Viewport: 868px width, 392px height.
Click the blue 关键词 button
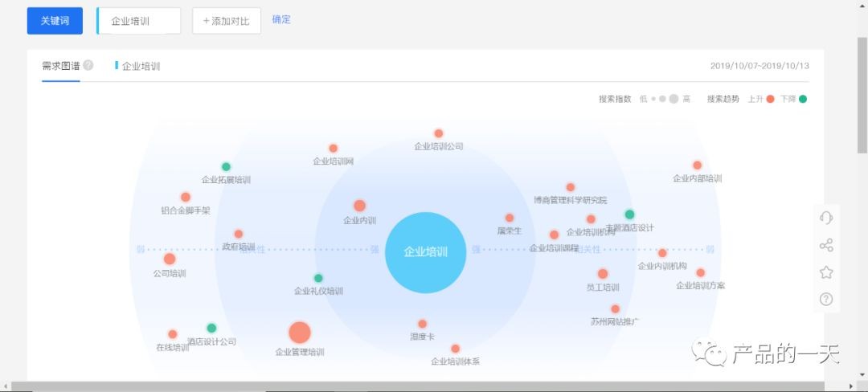(55, 21)
